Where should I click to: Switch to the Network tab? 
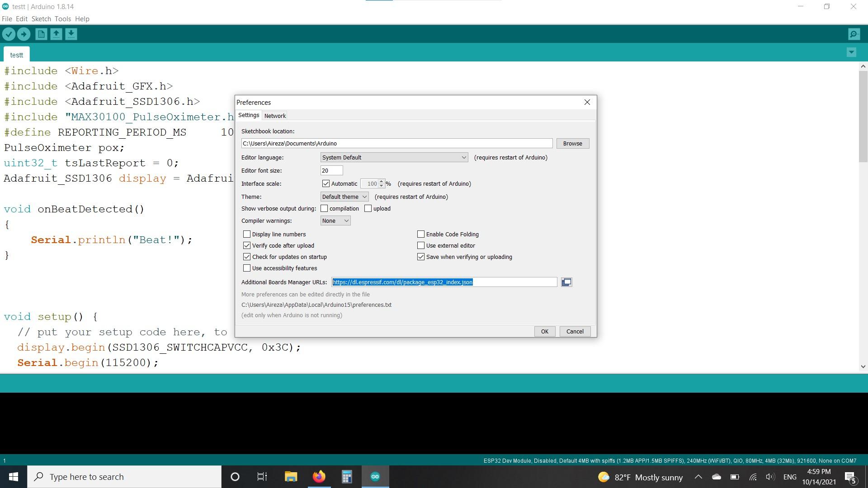click(275, 116)
